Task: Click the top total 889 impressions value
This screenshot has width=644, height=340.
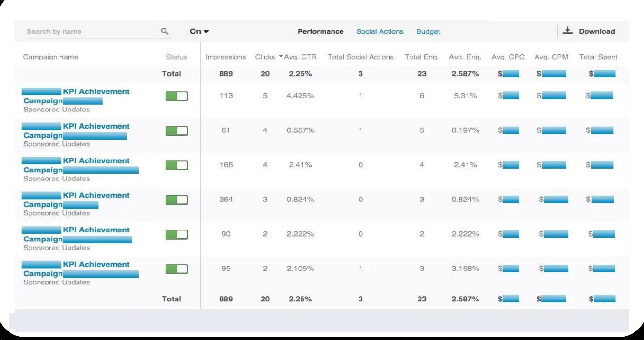Action: 226,74
